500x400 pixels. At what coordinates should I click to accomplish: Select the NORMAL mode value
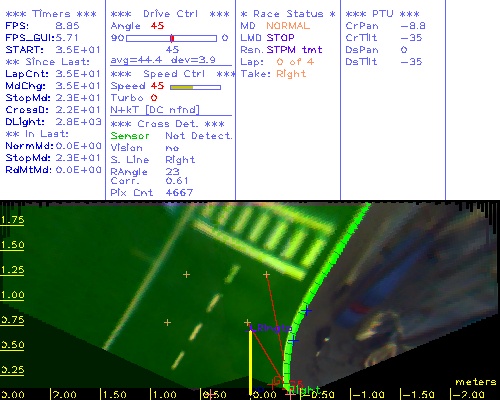[288, 26]
